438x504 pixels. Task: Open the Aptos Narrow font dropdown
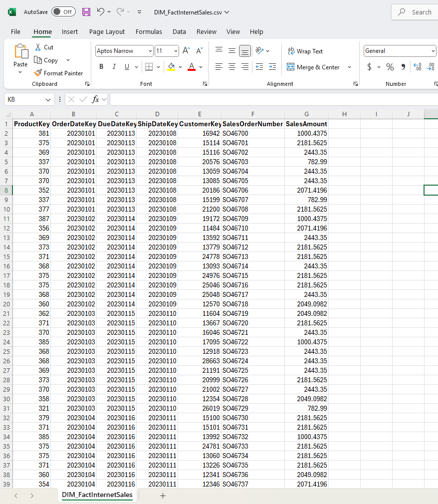pos(150,51)
